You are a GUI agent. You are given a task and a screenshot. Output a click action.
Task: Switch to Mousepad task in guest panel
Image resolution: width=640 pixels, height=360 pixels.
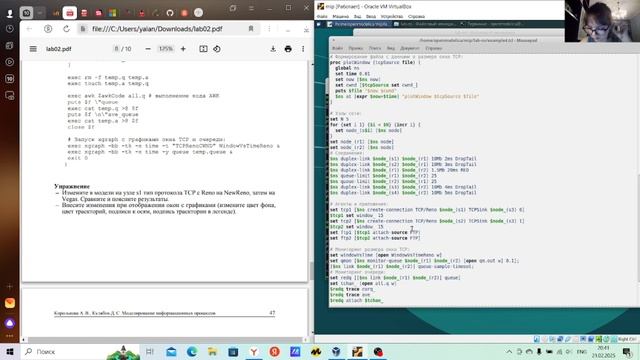[x=358, y=24]
